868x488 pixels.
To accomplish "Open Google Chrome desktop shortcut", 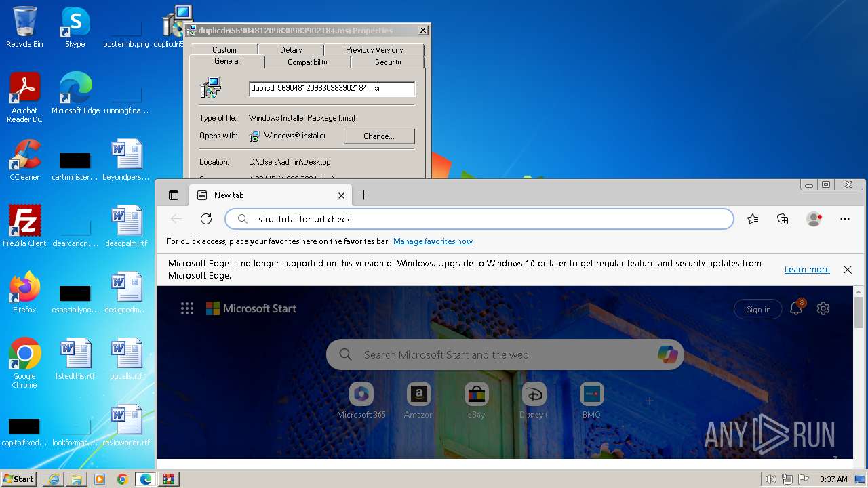I will [24, 363].
